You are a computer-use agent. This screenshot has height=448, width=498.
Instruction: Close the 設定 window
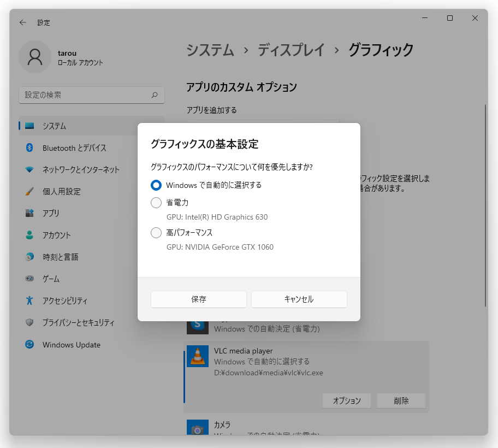click(475, 18)
